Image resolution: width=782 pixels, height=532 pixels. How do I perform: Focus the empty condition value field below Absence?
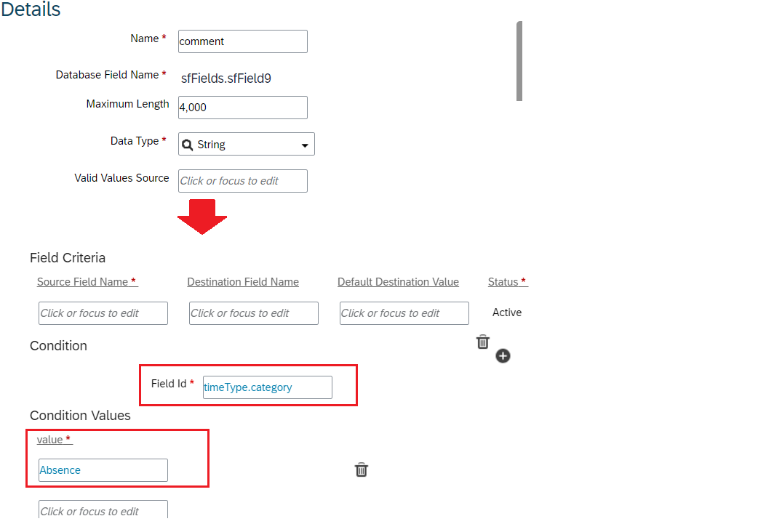pos(103,509)
